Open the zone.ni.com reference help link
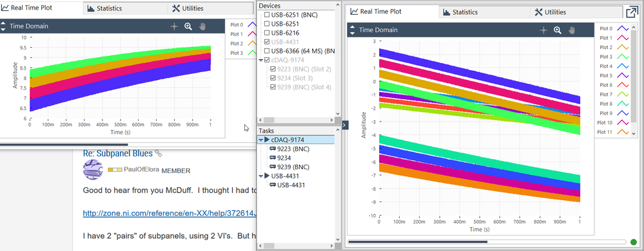The height and width of the screenshot is (251, 644). pos(170,213)
